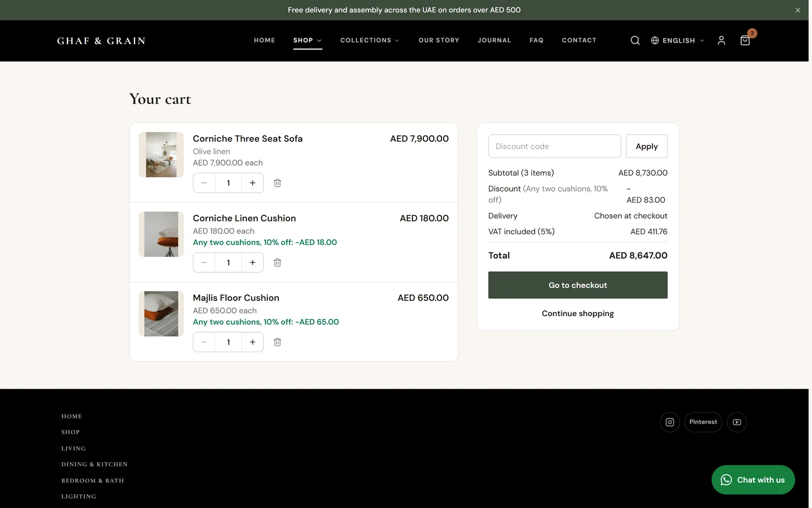Decrease Corniche Three Seat Sofa quantity
Image resolution: width=812 pixels, height=508 pixels.
point(204,183)
